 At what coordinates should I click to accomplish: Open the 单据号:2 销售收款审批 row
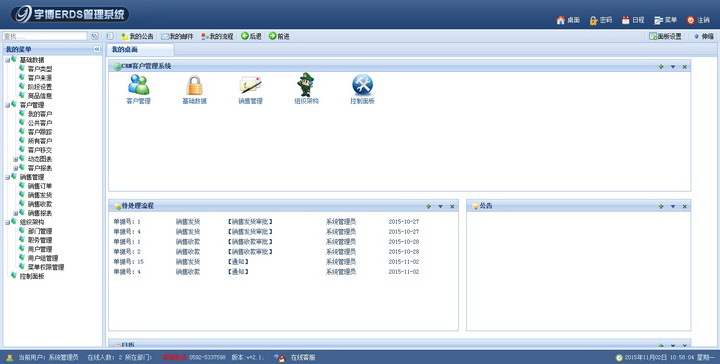(266, 252)
